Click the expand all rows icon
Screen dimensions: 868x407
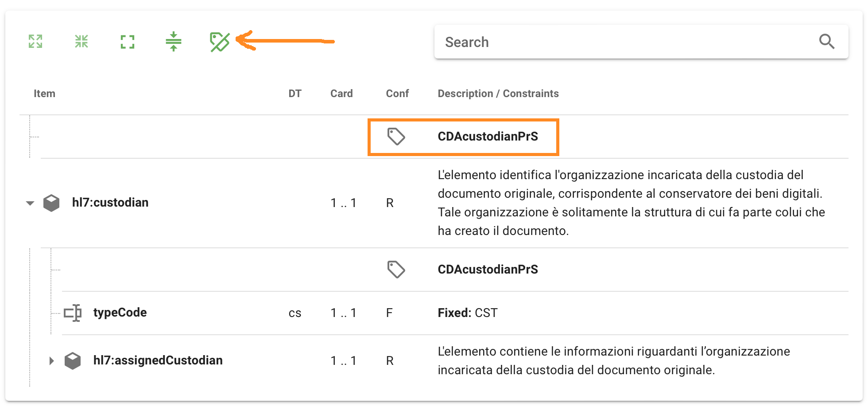(x=35, y=41)
